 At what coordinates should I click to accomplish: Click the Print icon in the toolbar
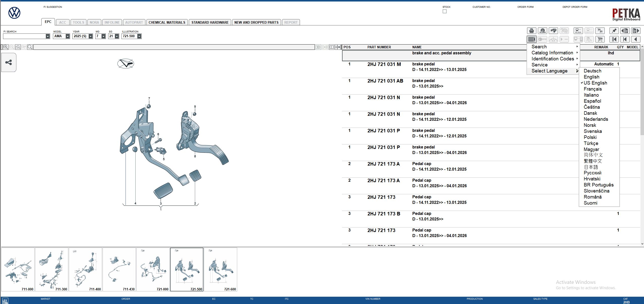point(532,31)
